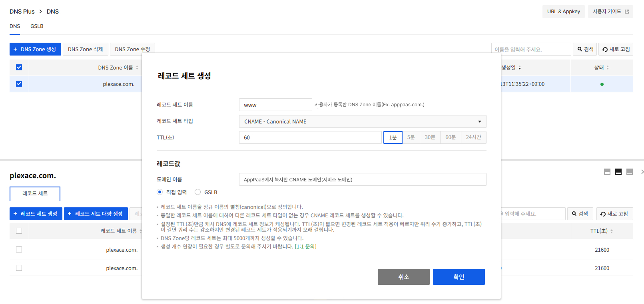Screen dimensions: 644x304
Task: Confirm with the 확인 button
Action: point(459,277)
